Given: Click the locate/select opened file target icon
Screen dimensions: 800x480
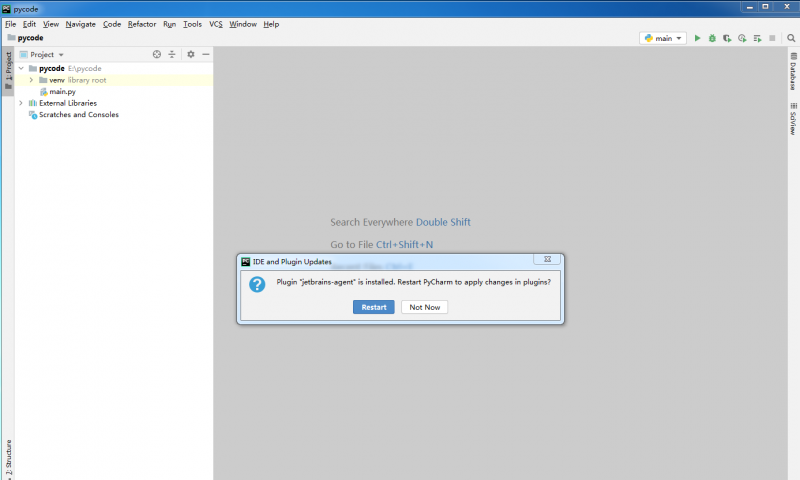Looking at the screenshot, I should (x=156, y=55).
